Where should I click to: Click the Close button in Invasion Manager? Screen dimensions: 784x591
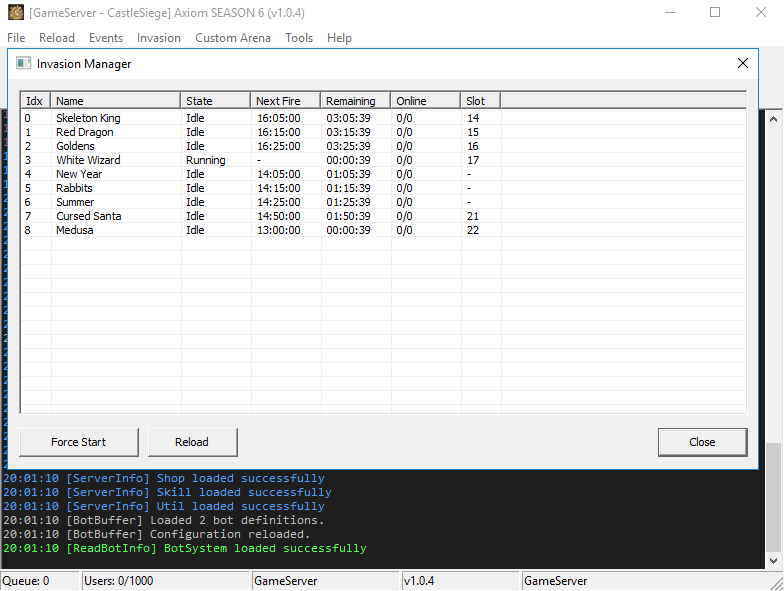[x=702, y=442]
